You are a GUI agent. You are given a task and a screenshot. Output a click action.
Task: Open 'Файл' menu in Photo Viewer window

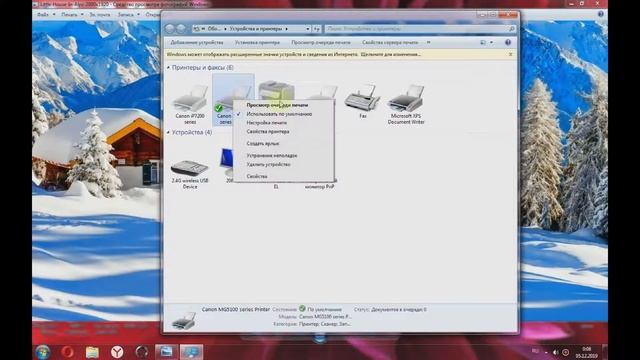pyautogui.click(x=42, y=14)
